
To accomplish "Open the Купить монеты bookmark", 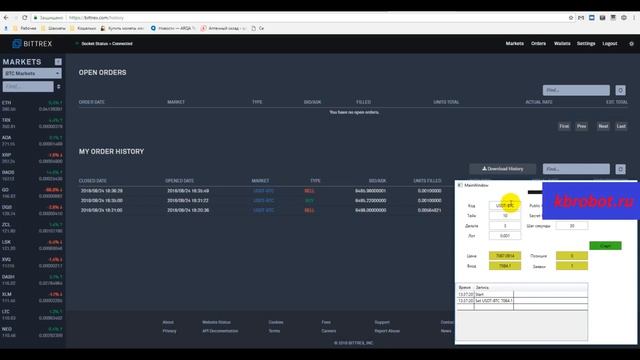I will click(x=122, y=28).
